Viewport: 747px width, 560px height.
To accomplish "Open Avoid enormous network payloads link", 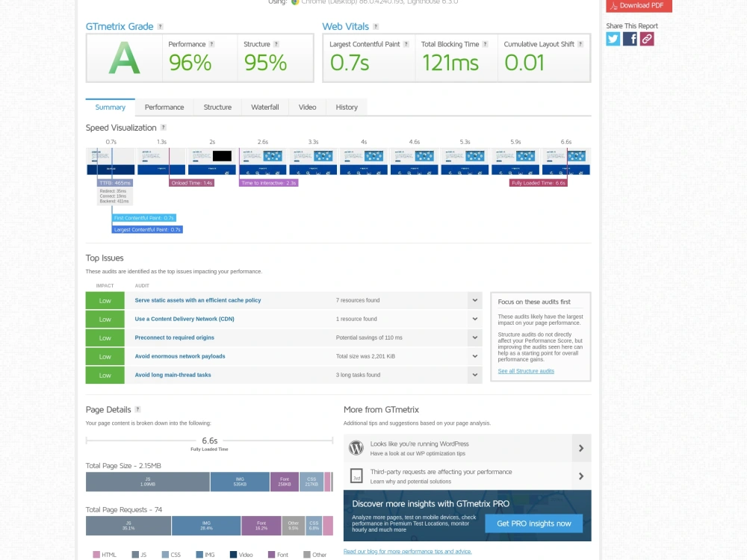I will pyautogui.click(x=180, y=356).
